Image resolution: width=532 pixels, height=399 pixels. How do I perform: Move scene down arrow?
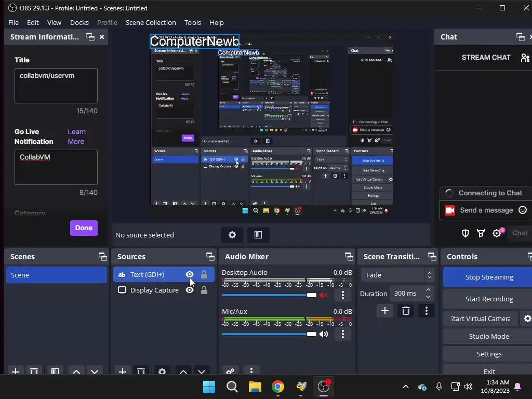[95, 371]
